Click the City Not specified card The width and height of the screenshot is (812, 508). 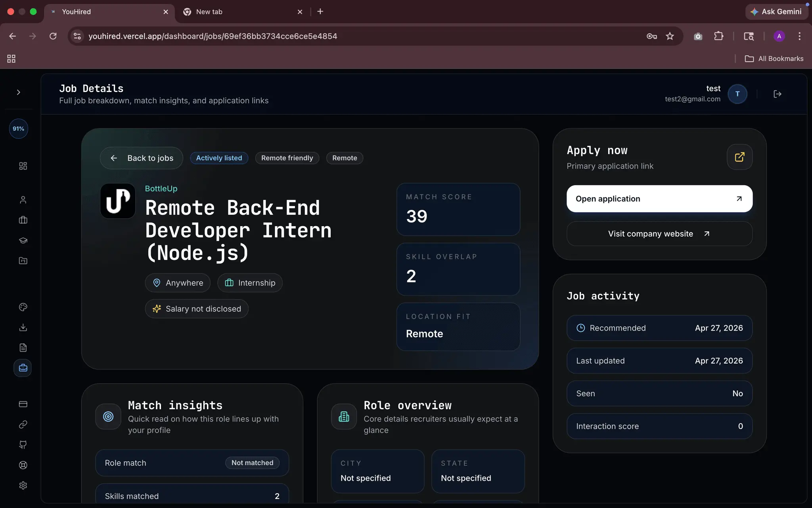coord(377,471)
